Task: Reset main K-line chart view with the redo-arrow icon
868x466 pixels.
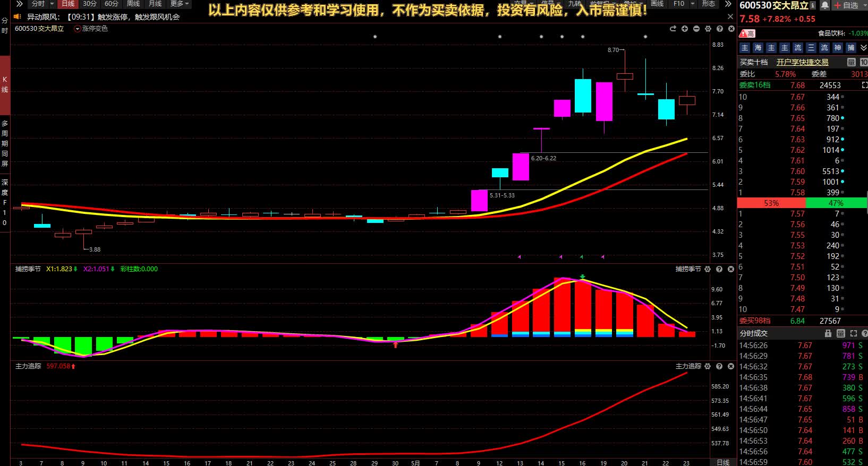Action: 673,29
